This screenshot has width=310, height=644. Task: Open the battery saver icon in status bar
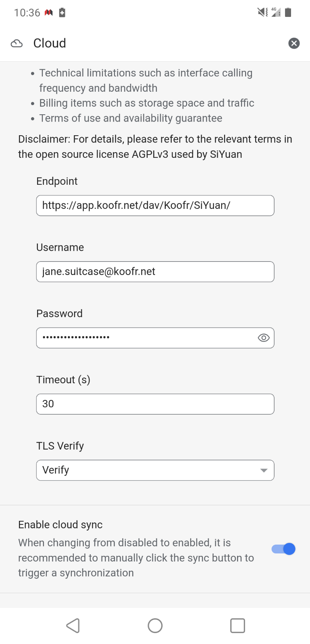62,12
